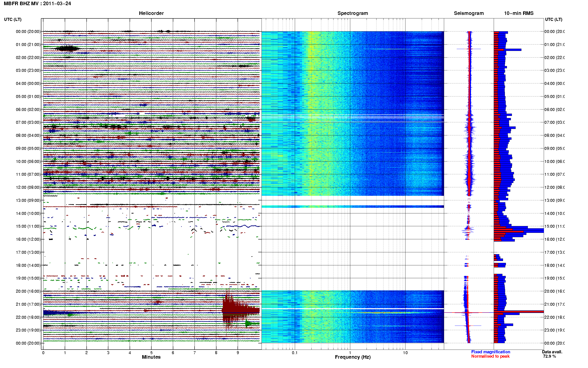
Task: Click the left '01:00 (21:00)' time label
Action: point(28,44)
